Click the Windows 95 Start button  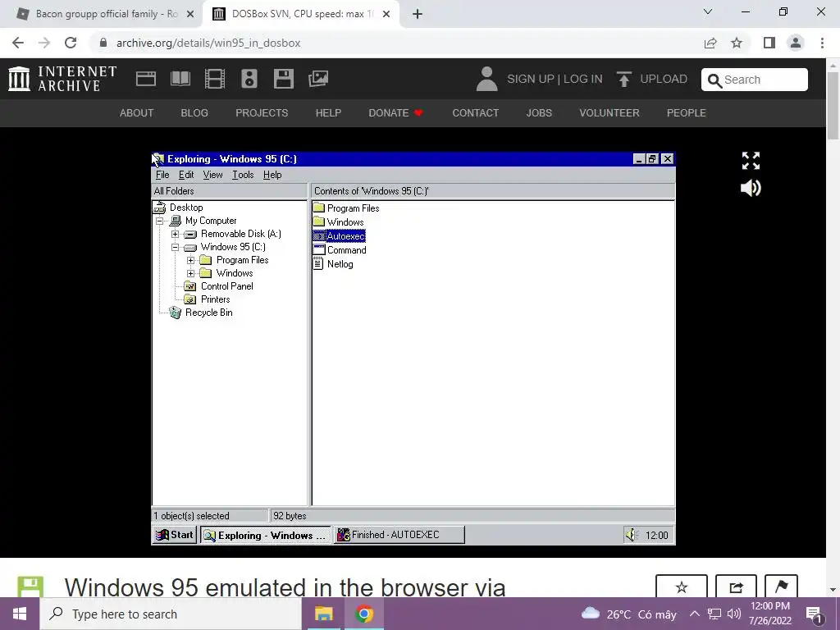(175, 535)
